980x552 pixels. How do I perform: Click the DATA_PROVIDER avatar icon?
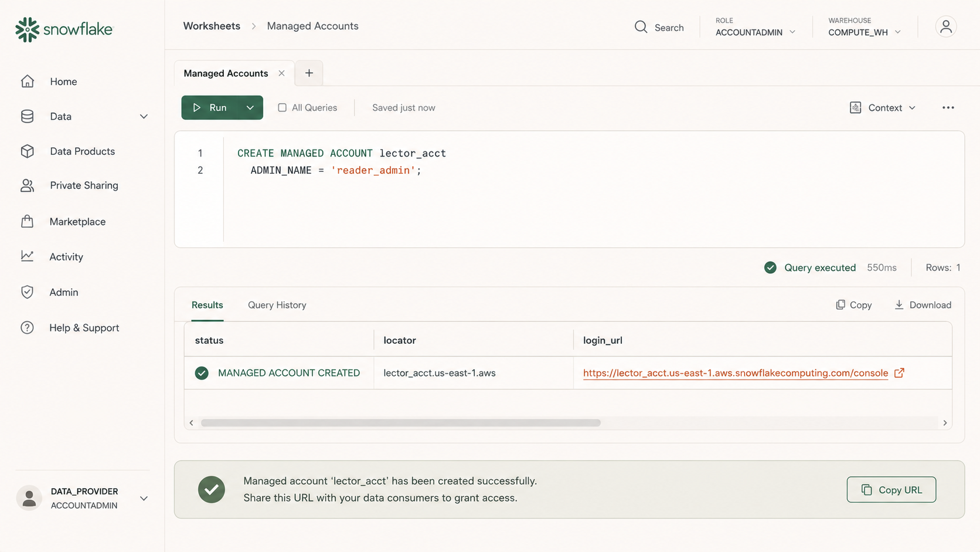tap(29, 498)
